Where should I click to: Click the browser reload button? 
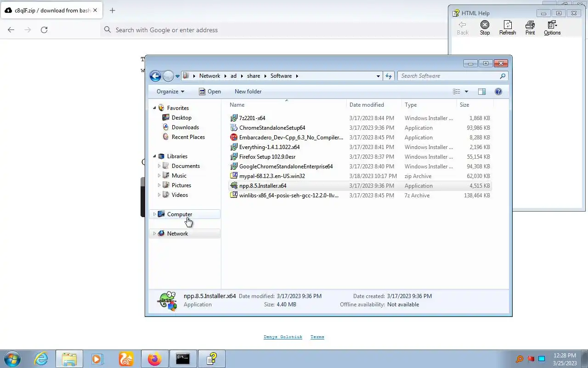[44, 30]
